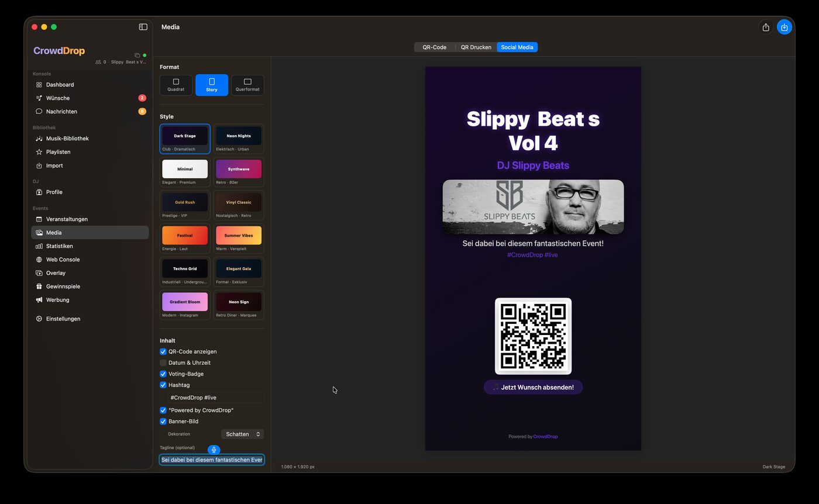Open Gewinnspiele section
Viewport: 819px width, 504px height.
[x=63, y=286]
